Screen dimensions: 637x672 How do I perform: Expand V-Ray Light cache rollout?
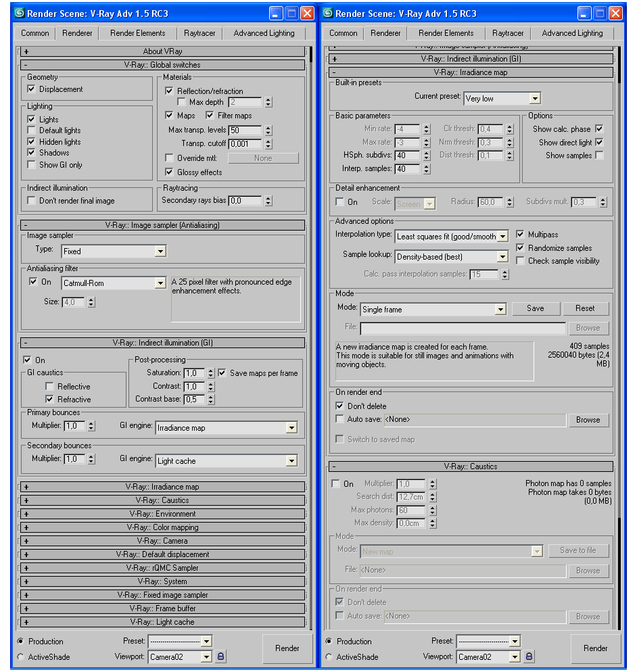[162, 622]
